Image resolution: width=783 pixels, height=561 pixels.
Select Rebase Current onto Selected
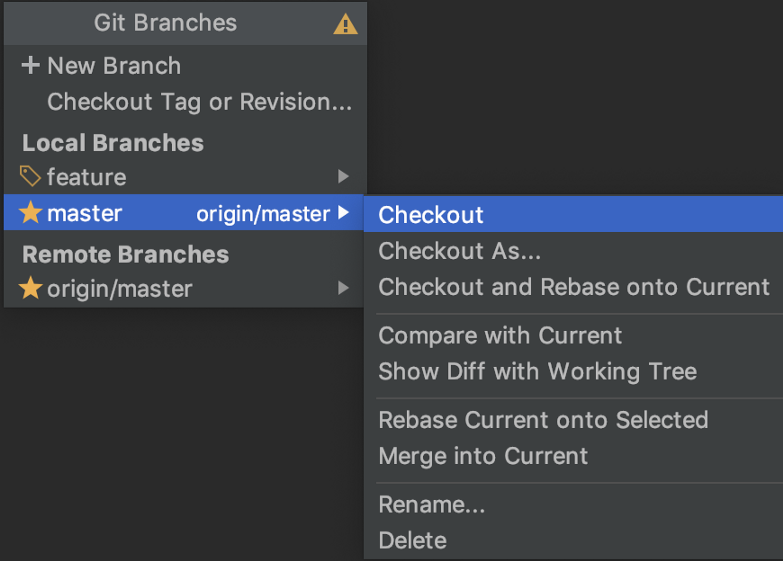coord(543,420)
